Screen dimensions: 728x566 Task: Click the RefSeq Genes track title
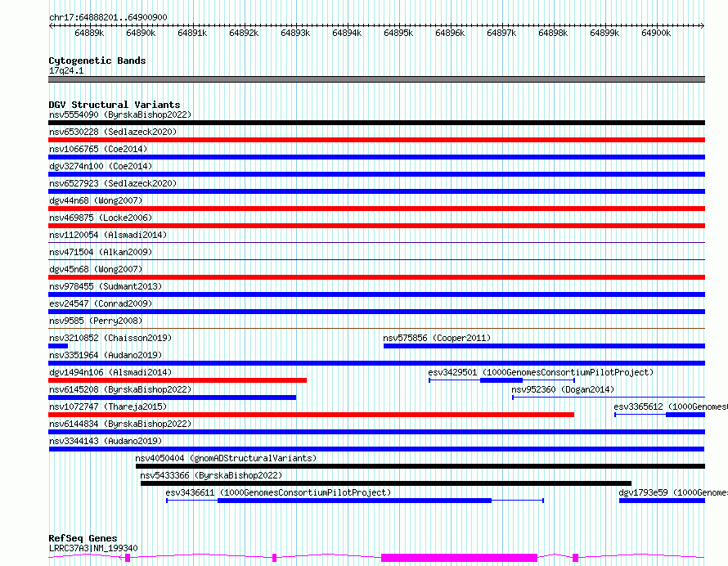[83, 539]
